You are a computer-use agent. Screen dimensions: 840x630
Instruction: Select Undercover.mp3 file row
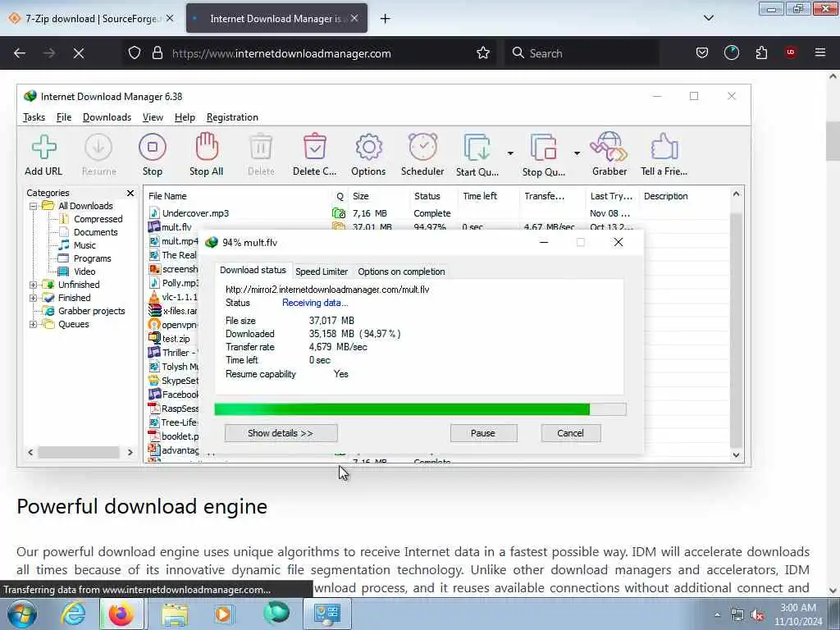click(438, 213)
